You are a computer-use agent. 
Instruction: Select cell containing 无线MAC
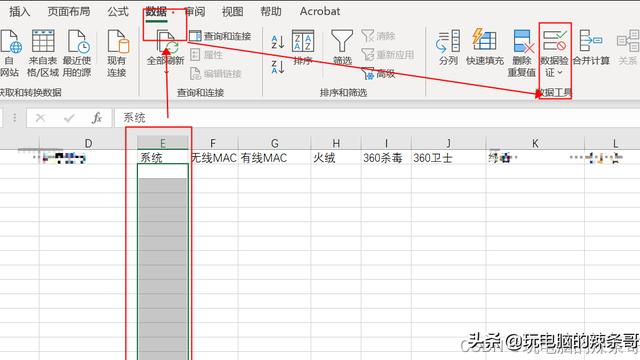click(214, 158)
